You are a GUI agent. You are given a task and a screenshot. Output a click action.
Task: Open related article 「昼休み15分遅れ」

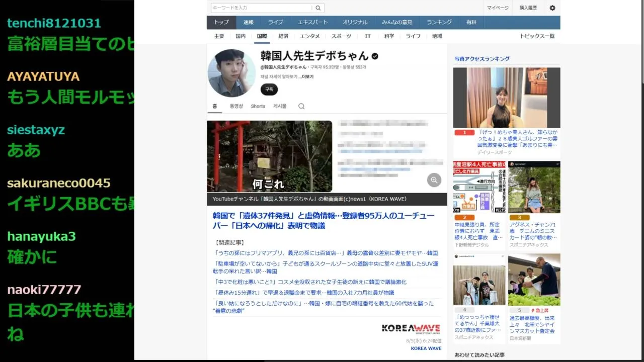(x=304, y=292)
